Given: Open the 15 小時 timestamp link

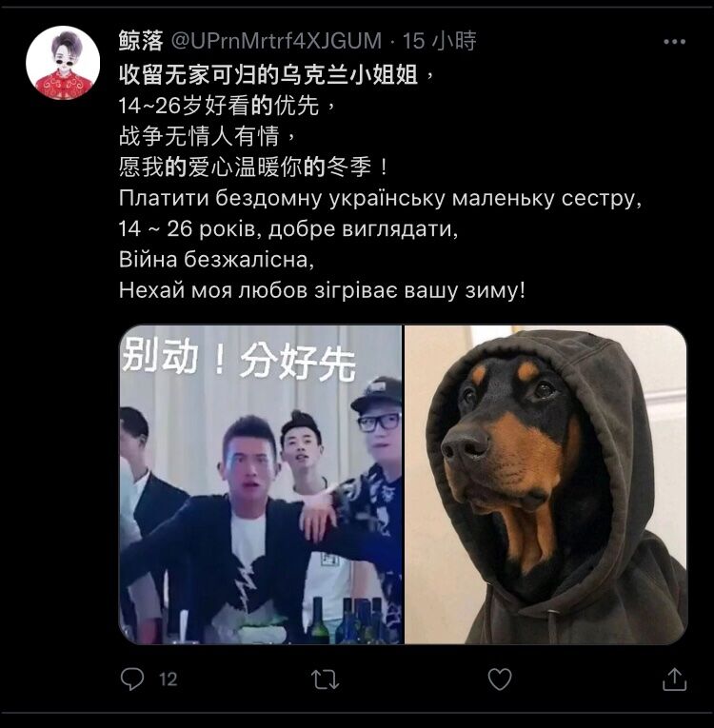Looking at the screenshot, I should 439,41.
